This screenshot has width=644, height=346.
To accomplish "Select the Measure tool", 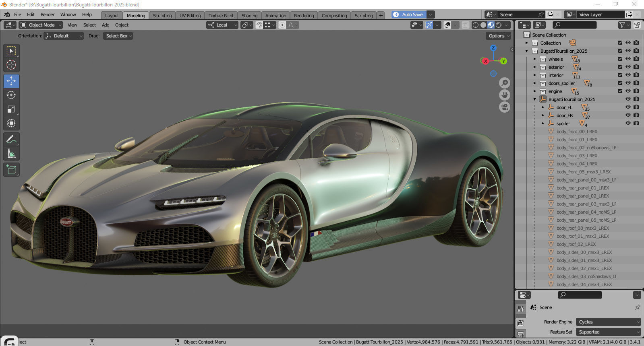I will point(11,154).
